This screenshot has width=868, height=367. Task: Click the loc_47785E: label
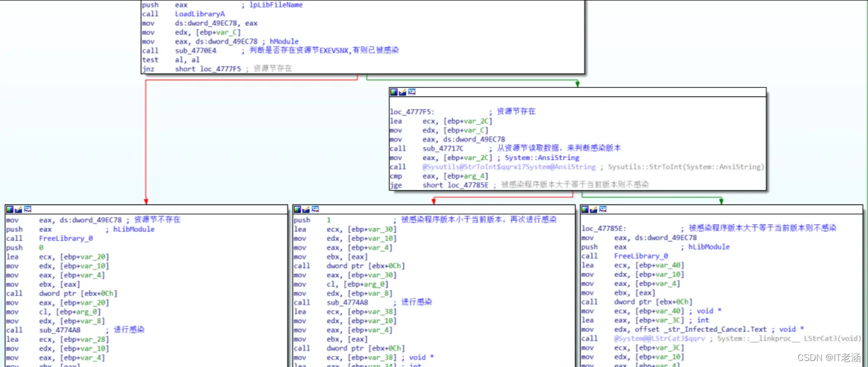603,228
